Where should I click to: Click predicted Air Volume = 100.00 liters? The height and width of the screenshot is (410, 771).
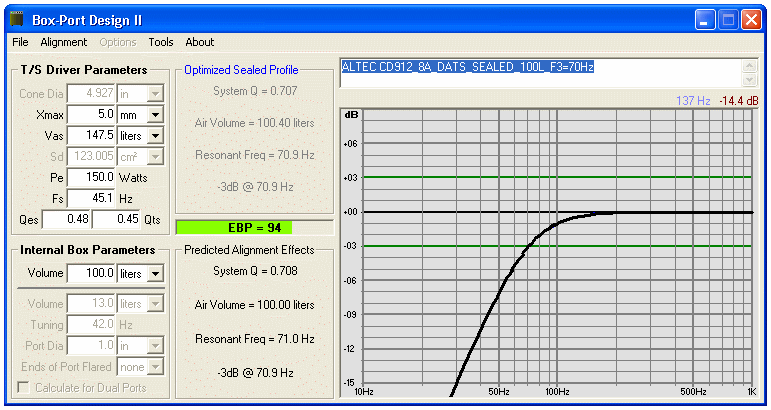pos(255,305)
